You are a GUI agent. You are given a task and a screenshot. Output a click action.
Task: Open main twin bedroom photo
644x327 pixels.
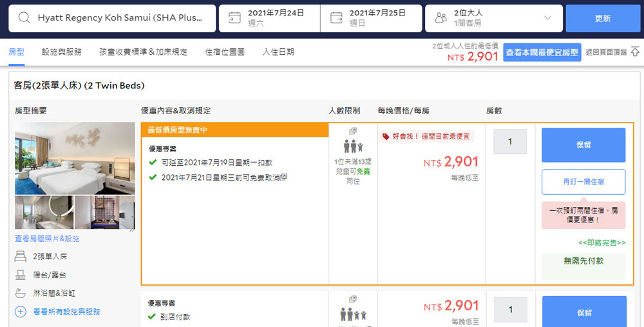tap(75, 158)
